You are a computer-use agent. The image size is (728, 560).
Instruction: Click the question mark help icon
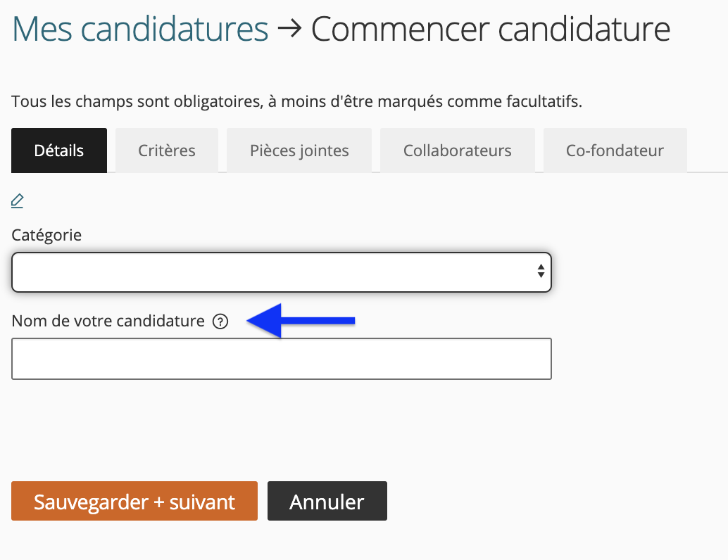click(220, 321)
